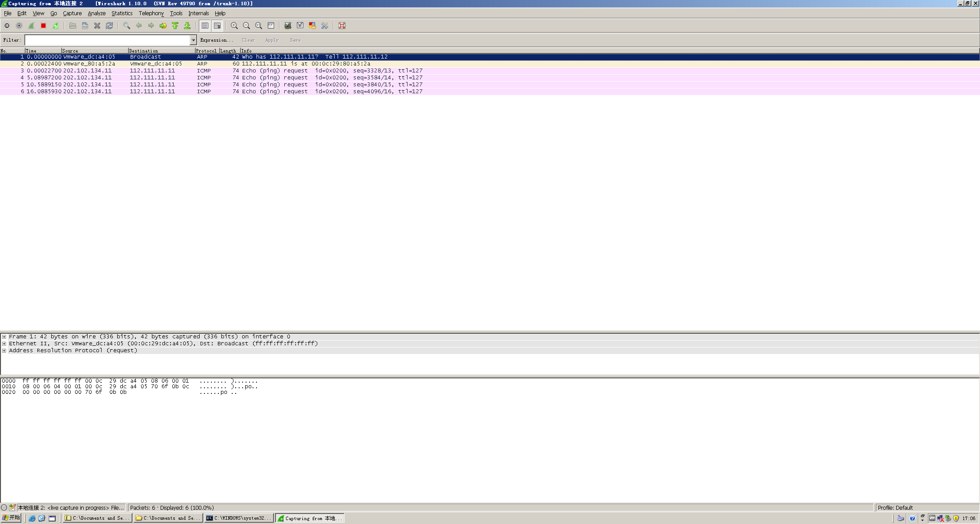Open the filter history dropdown arrow
The height and width of the screenshot is (524, 980).
[193, 40]
